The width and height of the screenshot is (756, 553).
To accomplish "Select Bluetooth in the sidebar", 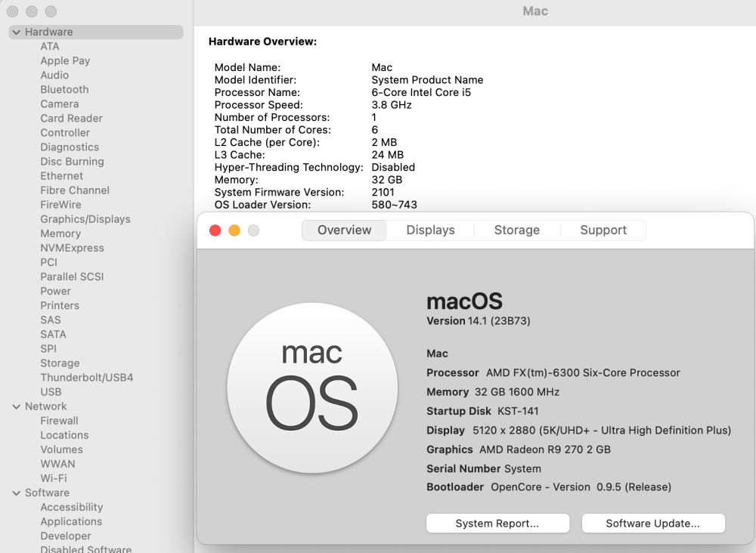I will coord(64,90).
